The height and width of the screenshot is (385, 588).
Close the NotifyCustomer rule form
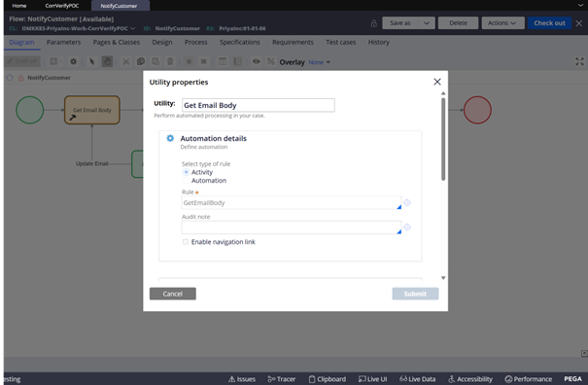pos(579,23)
